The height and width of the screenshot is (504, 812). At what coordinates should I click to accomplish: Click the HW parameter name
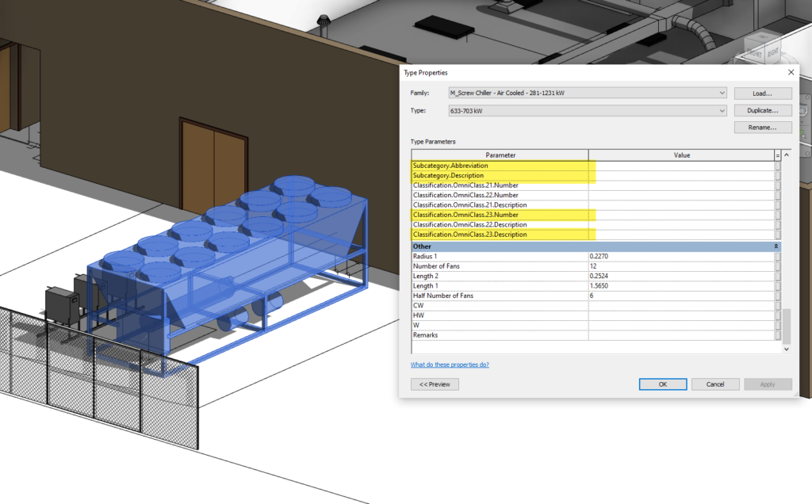419,315
